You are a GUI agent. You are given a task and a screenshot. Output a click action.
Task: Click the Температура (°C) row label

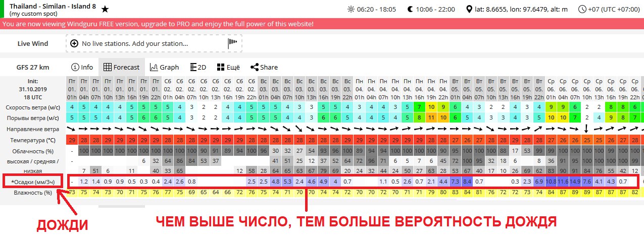[33, 139]
